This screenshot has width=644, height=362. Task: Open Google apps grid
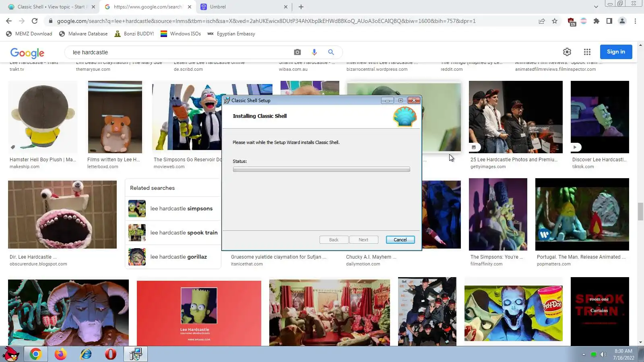click(x=587, y=52)
